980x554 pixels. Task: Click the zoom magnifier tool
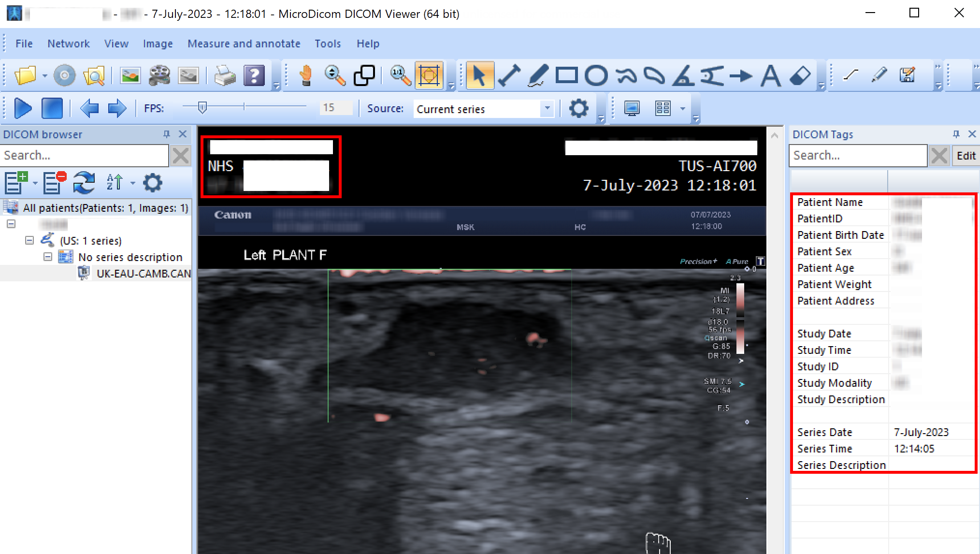pyautogui.click(x=334, y=75)
